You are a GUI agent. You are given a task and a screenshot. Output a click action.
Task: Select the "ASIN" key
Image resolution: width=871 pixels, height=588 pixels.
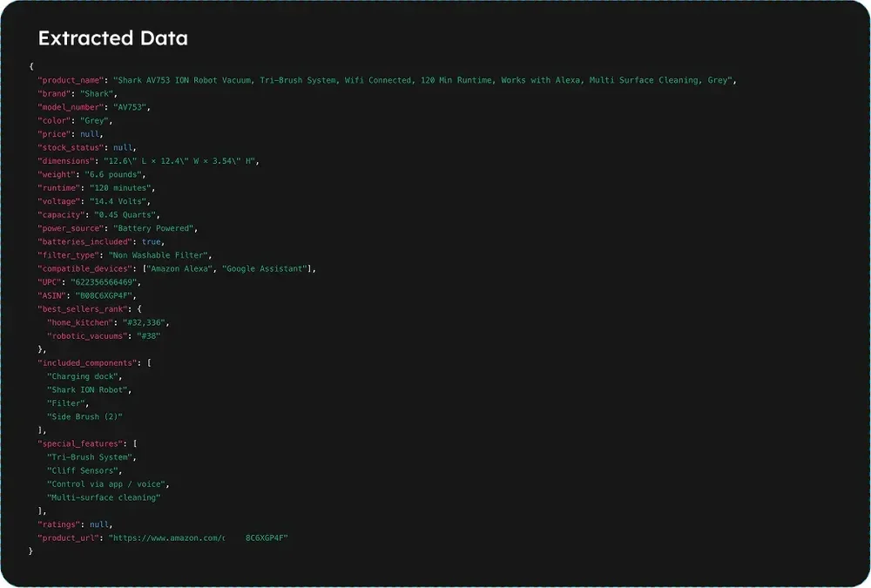[x=51, y=295]
